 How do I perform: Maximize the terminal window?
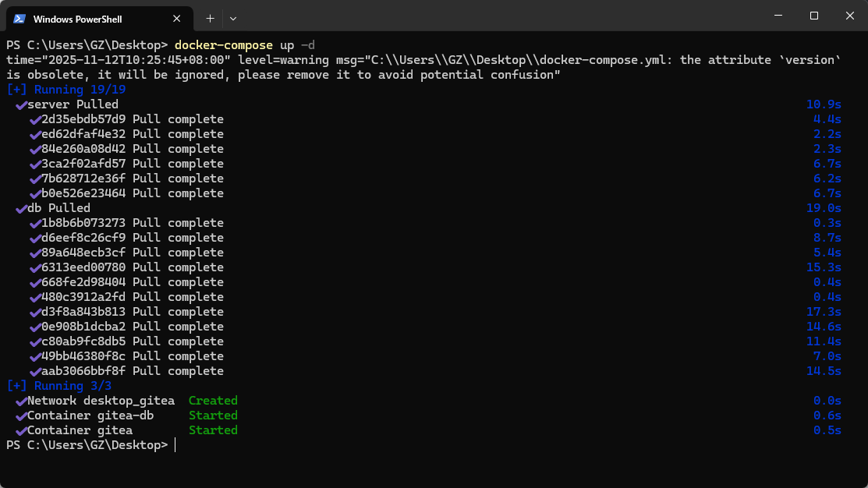point(813,16)
